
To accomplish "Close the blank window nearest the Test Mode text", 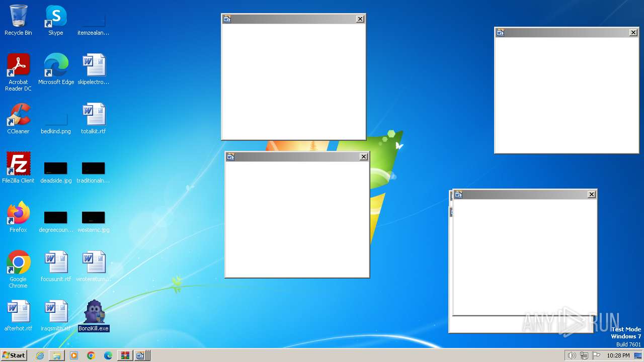I will [x=592, y=195].
